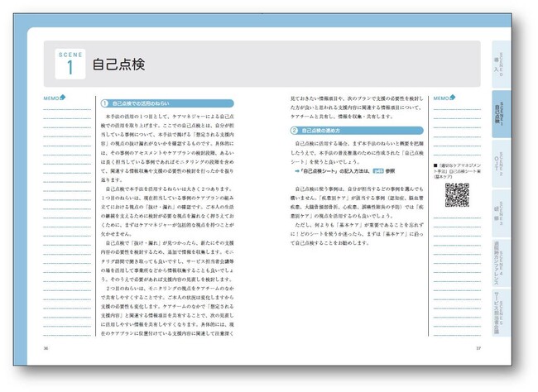Click the right MEMO label text
Image resolution: width=538 pixels, height=392 pixels.
(x=441, y=98)
